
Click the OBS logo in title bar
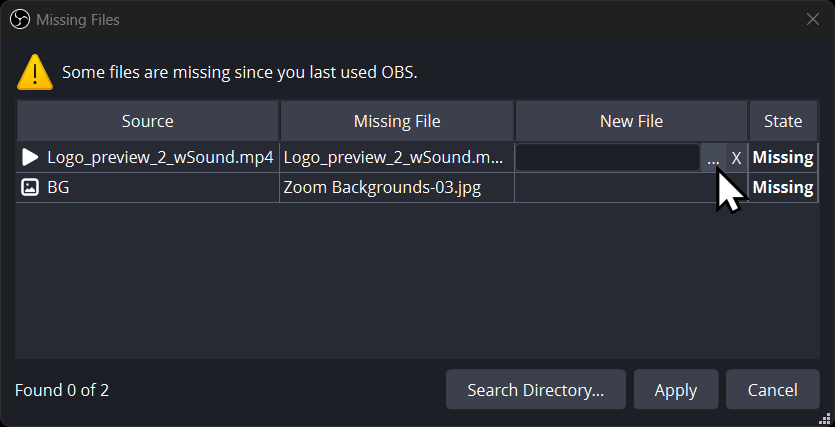click(19, 19)
